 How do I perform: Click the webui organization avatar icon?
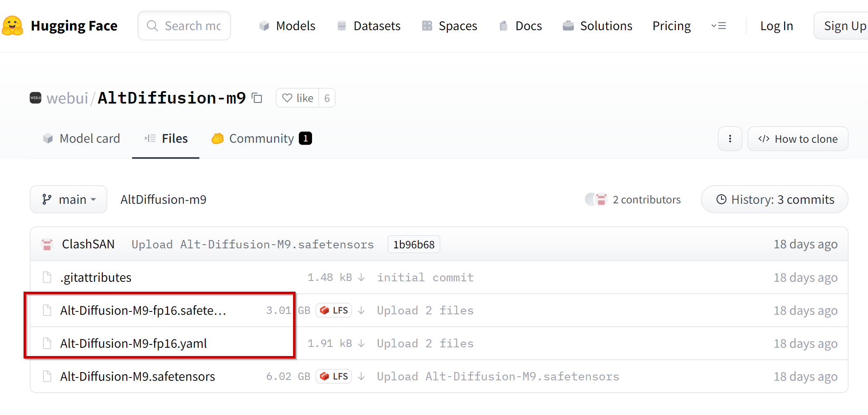[x=35, y=98]
